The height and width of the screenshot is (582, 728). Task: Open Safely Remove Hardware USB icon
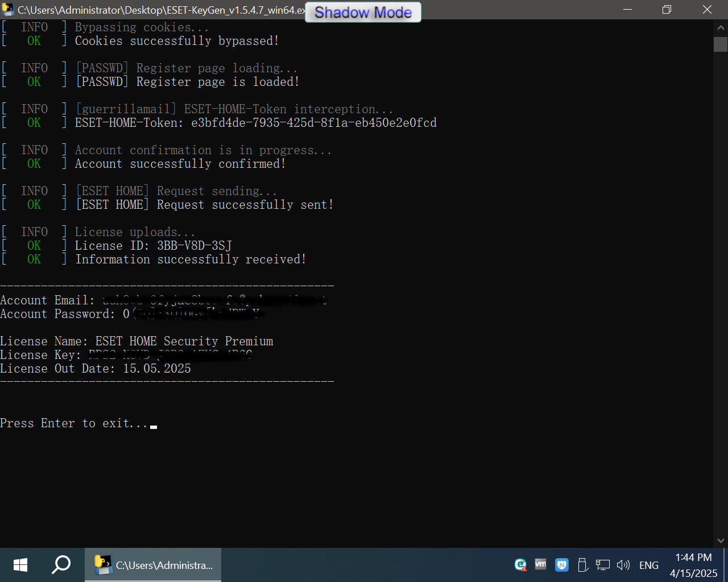(x=582, y=565)
